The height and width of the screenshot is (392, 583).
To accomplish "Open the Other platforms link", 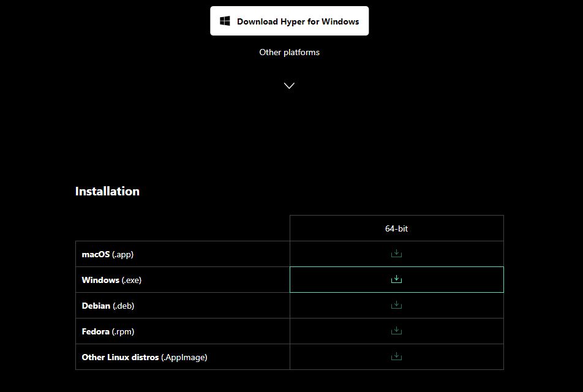I will pyautogui.click(x=289, y=52).
